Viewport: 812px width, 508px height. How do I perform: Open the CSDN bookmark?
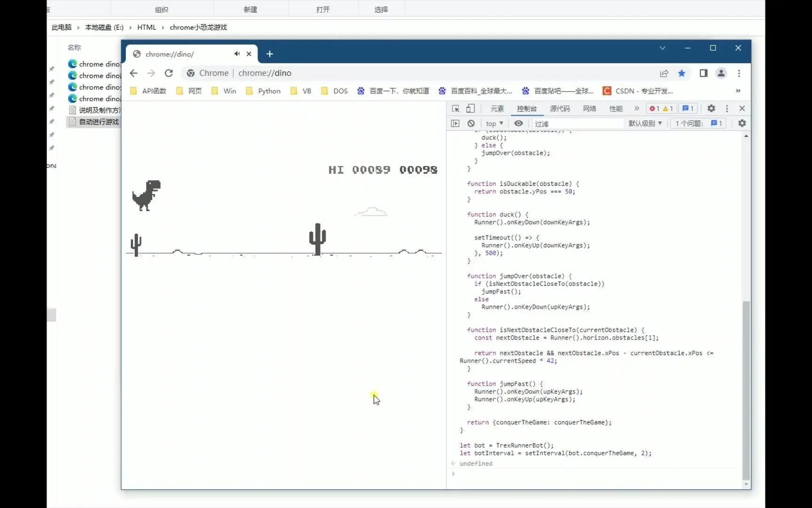638,91
